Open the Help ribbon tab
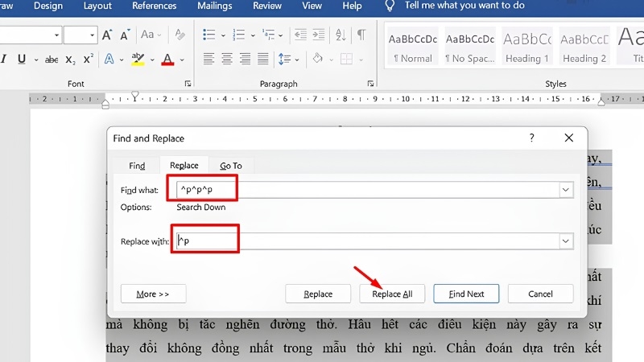The width and height of the screenshot is (644, 362). click(352, 6)
